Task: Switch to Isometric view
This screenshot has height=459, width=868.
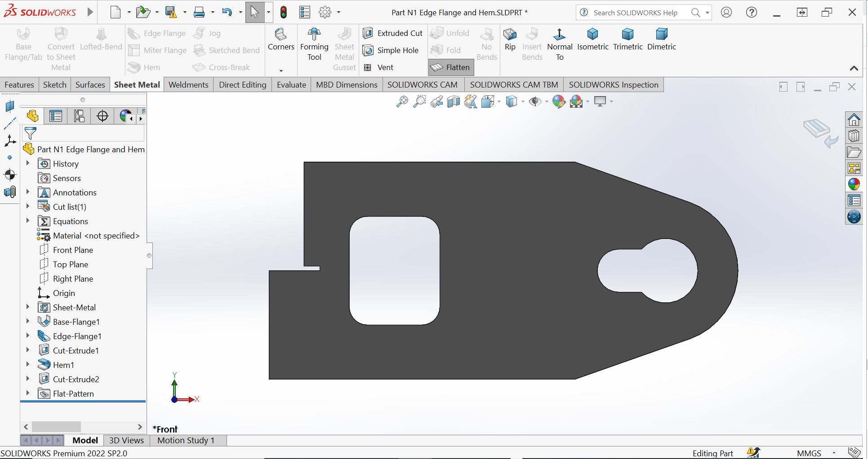Action: pos(593,40)
